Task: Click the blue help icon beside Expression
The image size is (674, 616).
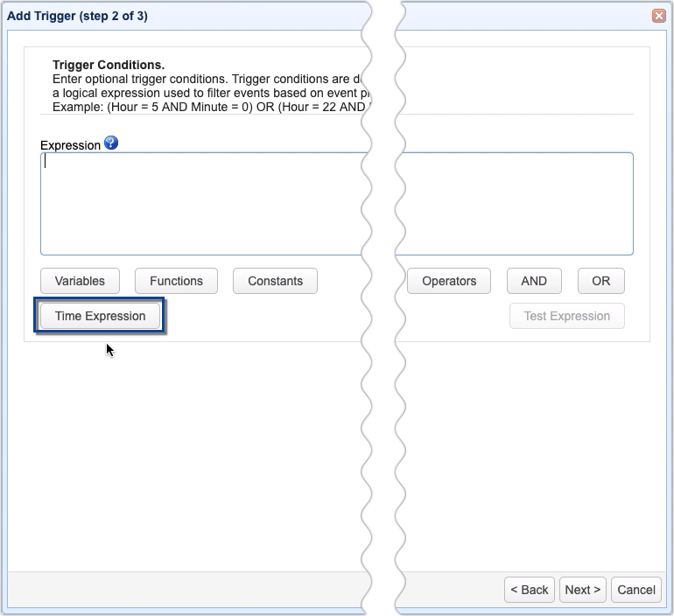Action: (x=111, y=143)
